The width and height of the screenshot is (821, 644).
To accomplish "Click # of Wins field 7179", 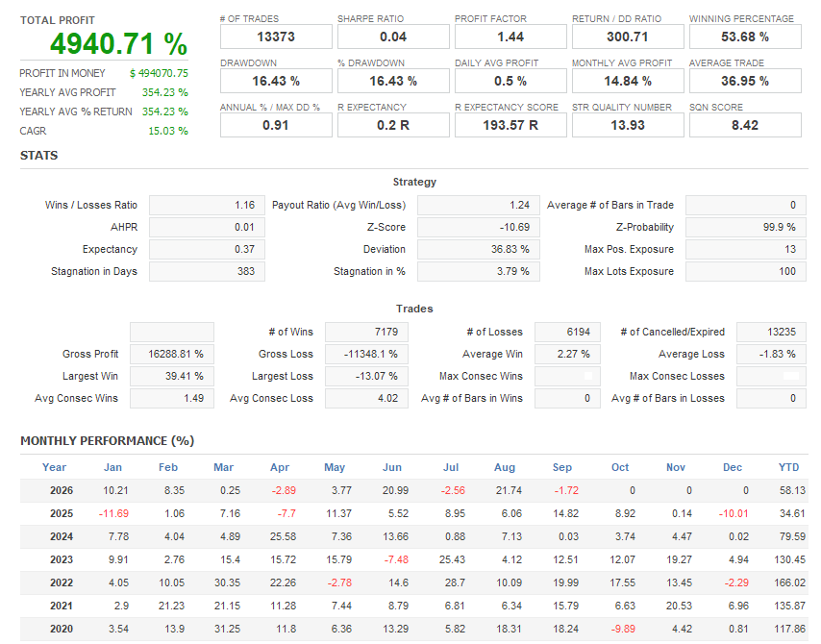I will (366, 332).
